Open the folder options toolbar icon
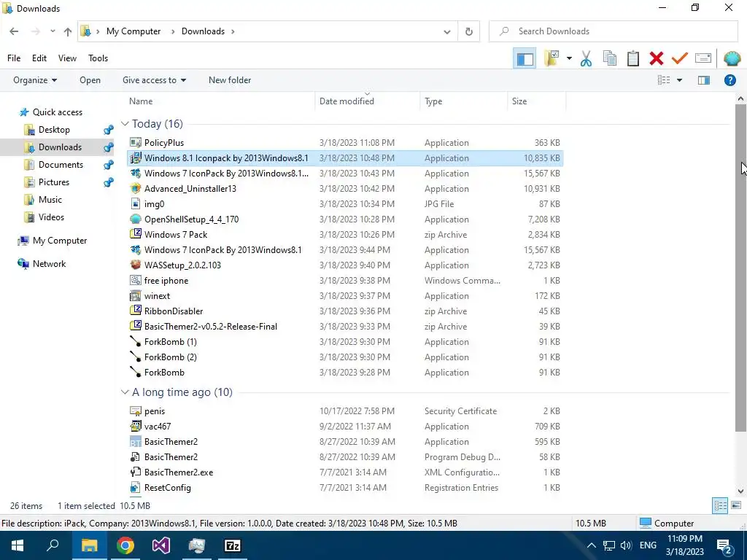747x560 pixels. click(551, 58)
